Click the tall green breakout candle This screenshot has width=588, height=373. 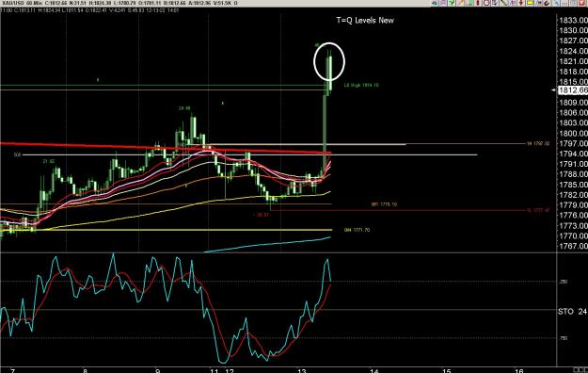click(x=325, y=132)
